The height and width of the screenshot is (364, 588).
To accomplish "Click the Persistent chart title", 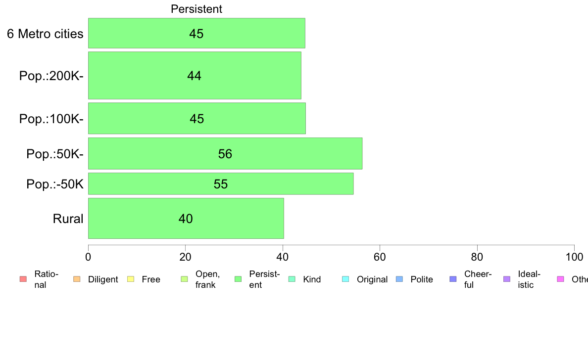I will [196, 9].
